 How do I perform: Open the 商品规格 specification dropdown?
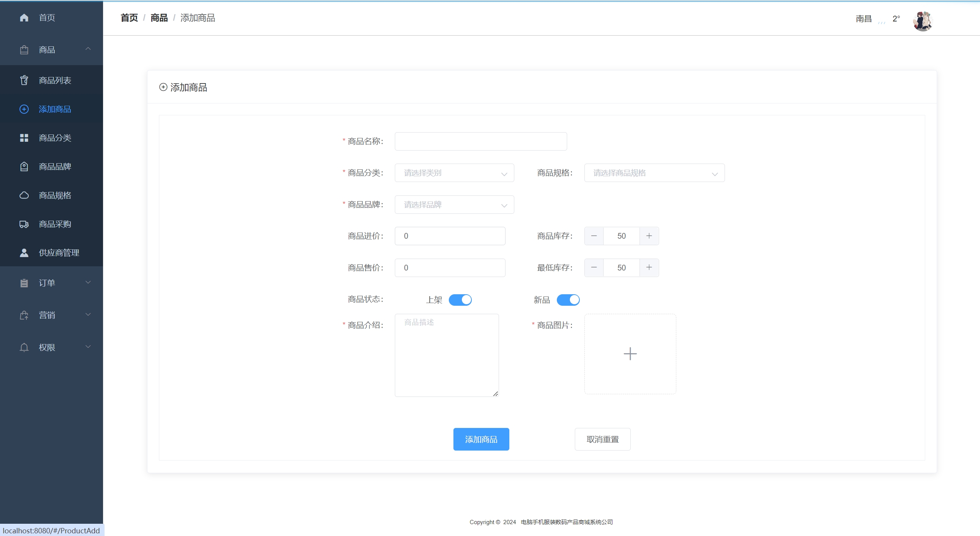(654, 173)
